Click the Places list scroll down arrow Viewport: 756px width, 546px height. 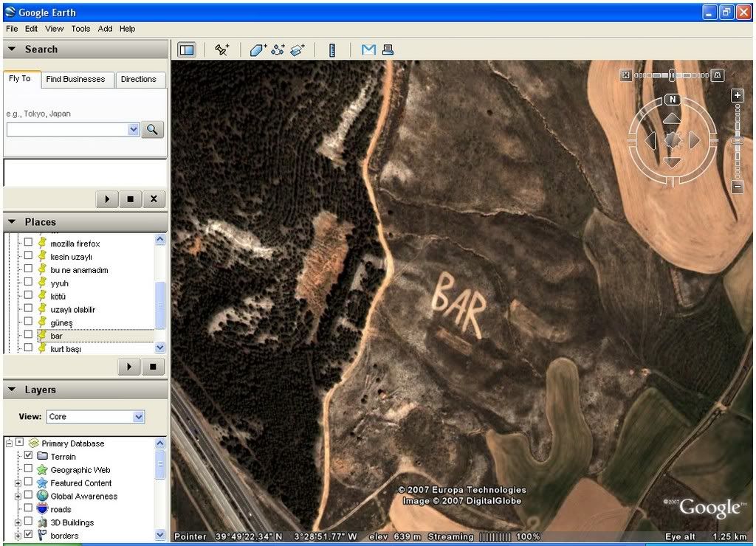pos(160,348)
